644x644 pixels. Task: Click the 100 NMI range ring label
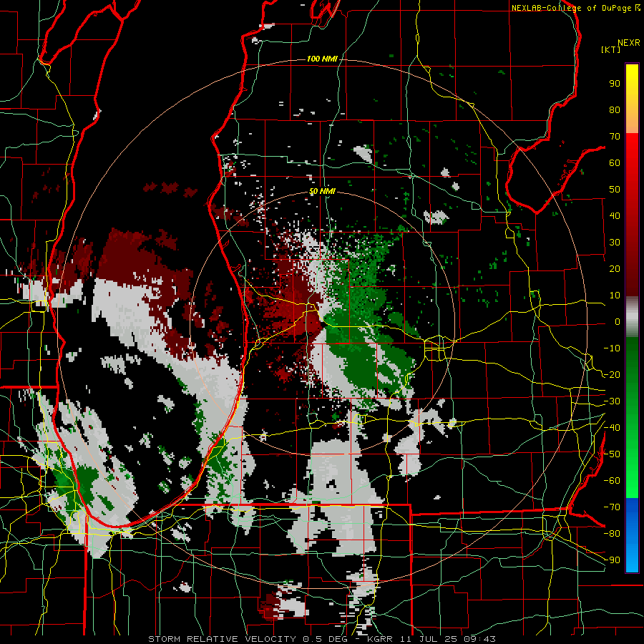coord(322,59)
